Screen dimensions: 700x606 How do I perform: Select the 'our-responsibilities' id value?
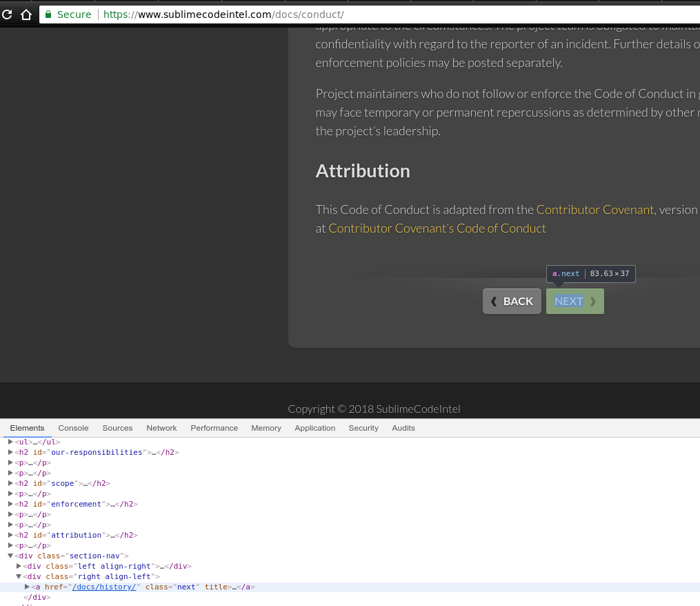coord(97,452)
